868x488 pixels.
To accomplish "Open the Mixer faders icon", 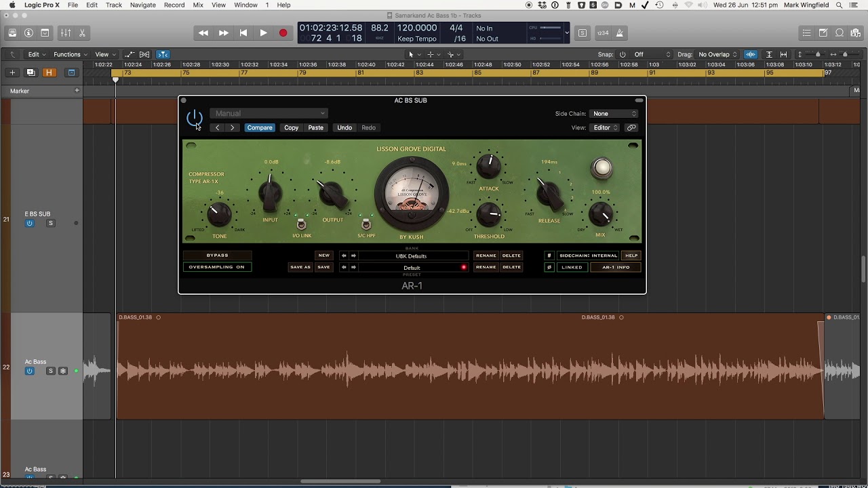I will point(66,33).
